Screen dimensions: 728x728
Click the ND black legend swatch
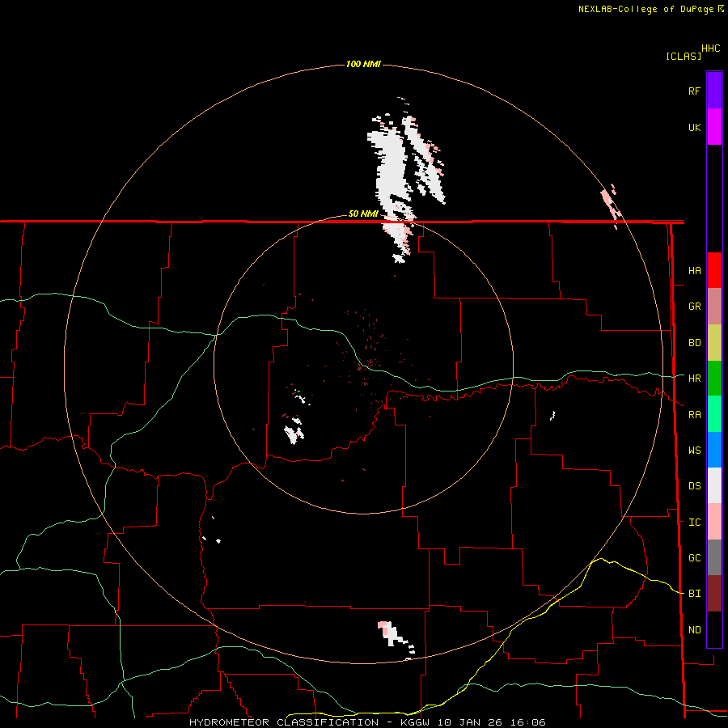click(714, 629)
